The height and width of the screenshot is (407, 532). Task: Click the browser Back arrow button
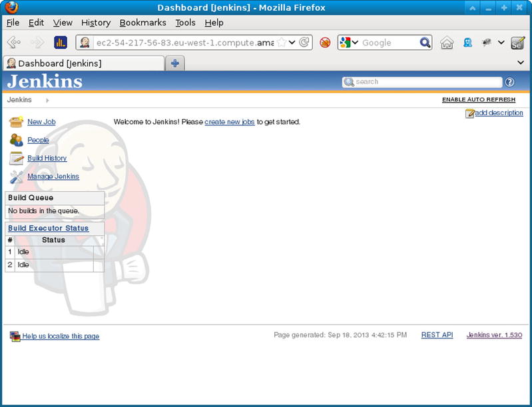coord(14,43)
